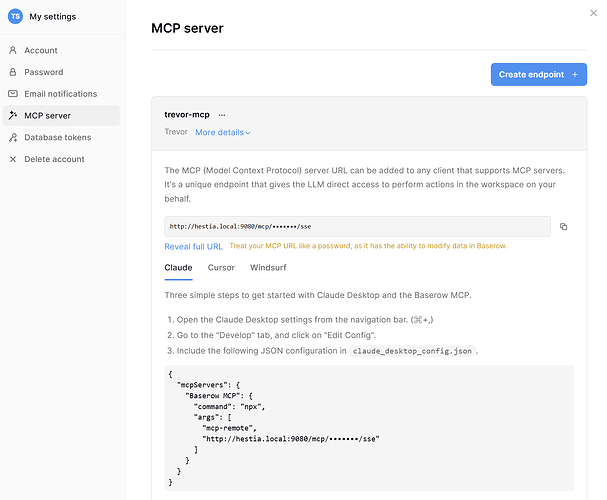
Task: Expand More details for trevor-mcp
Action: [x=223, y=132]
